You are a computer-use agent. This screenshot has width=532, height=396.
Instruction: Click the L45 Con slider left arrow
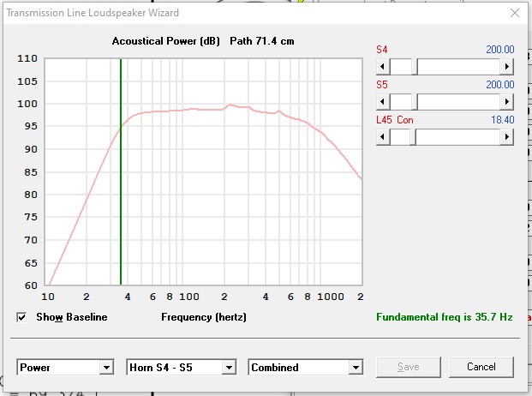(x=383, y=137)
